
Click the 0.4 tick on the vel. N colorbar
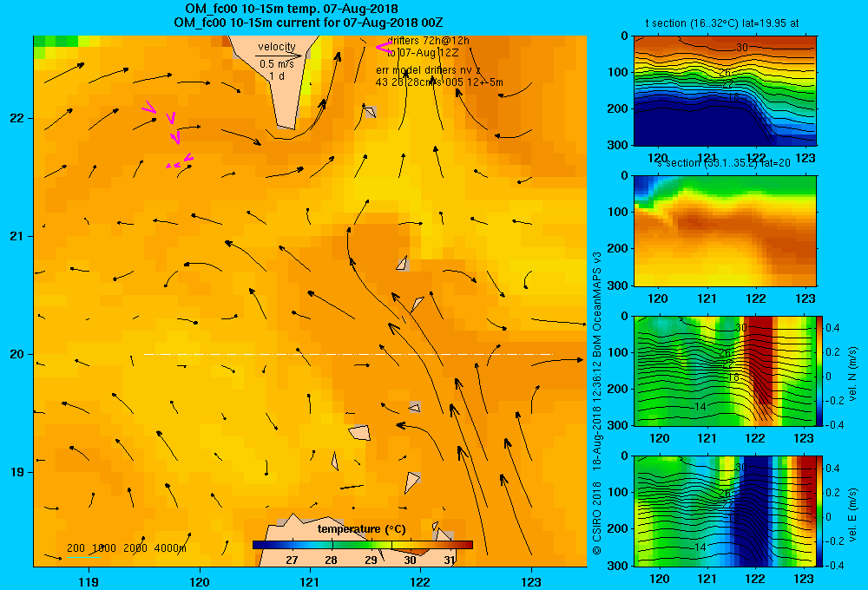pyautogui.click(x=832, y=328)
